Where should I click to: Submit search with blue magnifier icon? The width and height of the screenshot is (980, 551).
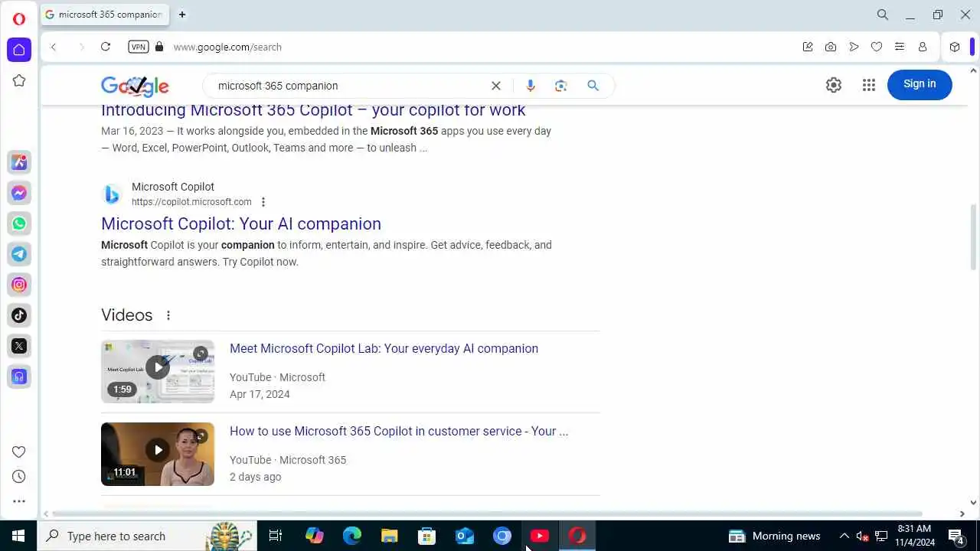593,86
